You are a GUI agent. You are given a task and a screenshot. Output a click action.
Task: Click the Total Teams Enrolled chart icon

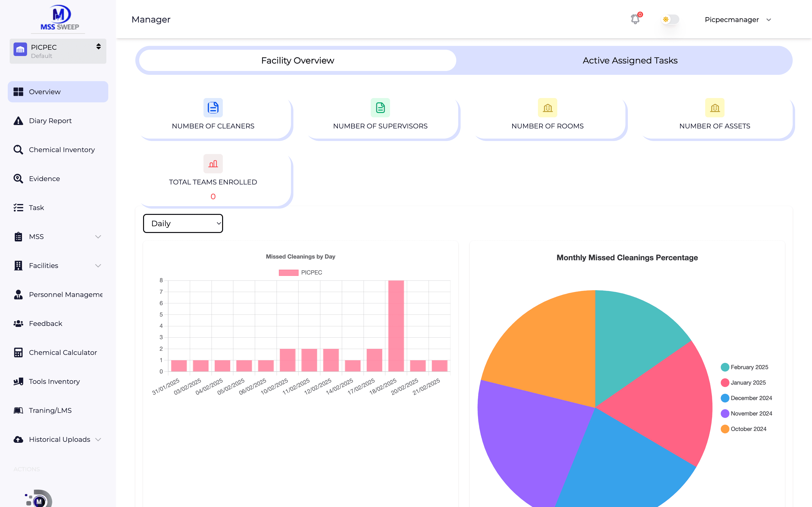(x=213, y=164)
